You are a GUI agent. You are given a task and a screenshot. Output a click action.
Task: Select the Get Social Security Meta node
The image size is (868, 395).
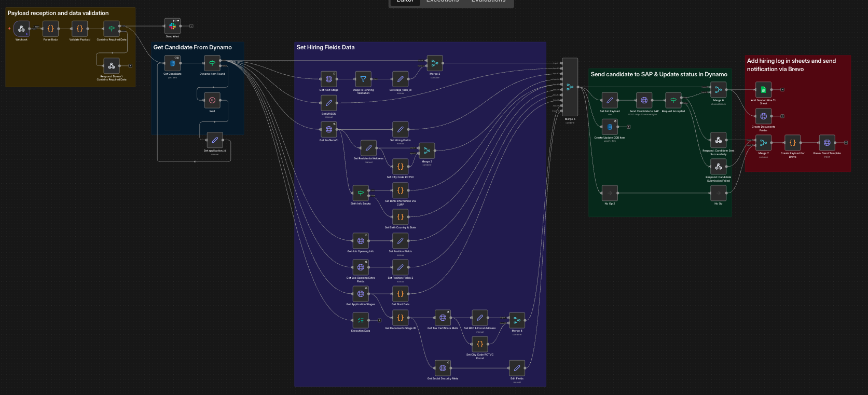(x=443, y=368)
